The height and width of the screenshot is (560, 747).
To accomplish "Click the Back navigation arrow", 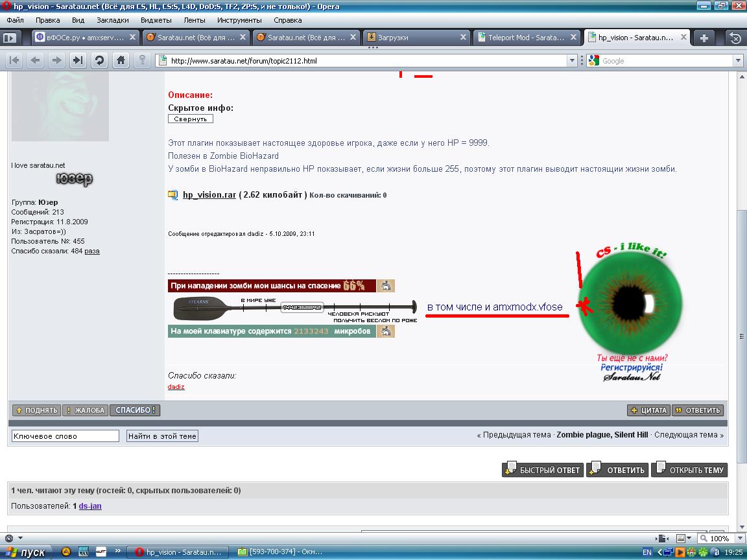I will click(36, 60).
